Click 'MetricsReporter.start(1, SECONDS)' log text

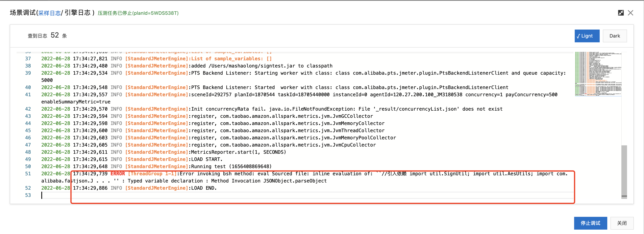click(239, 152)
